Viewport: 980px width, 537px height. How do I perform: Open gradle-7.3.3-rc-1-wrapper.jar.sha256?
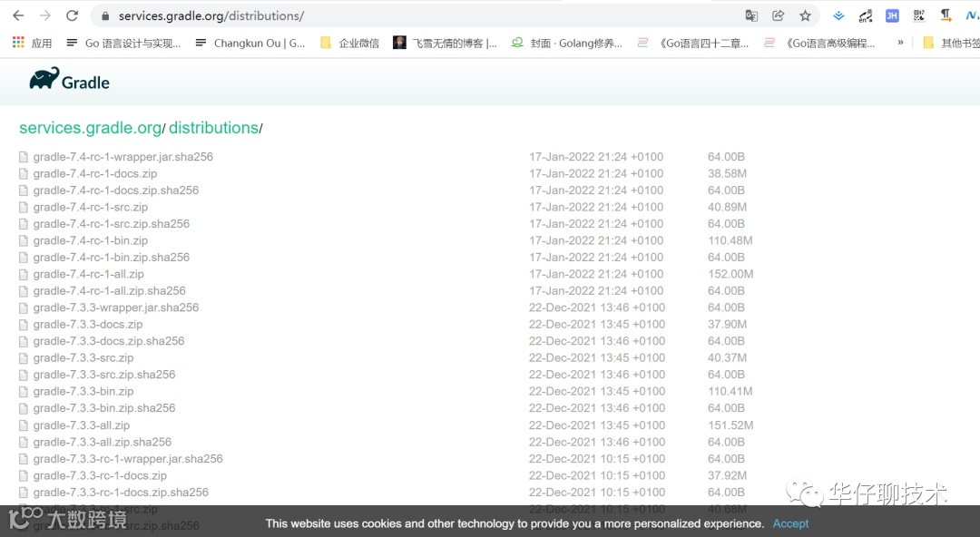click(x=128, y=459)
